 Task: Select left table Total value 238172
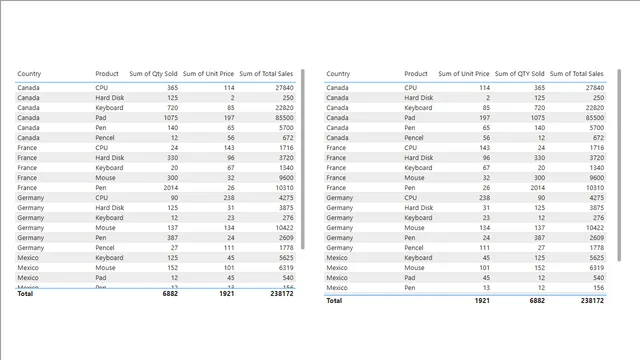pos(282,293)
